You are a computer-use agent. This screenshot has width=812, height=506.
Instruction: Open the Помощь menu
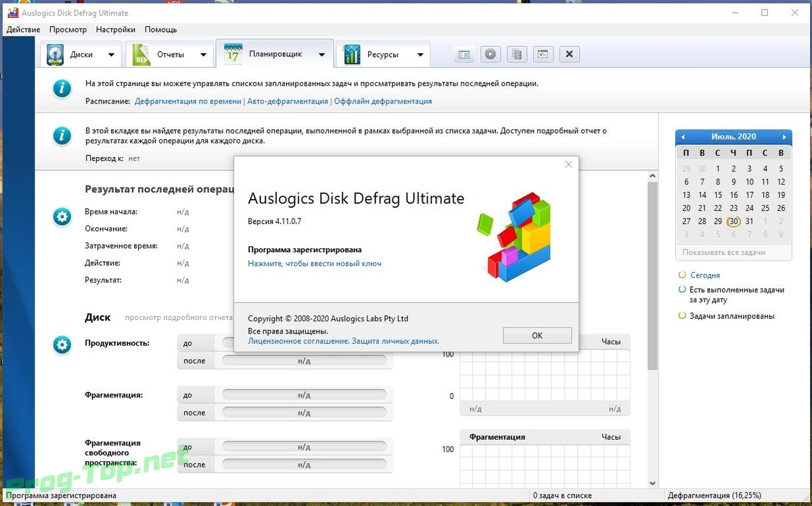tap(161, 30)
